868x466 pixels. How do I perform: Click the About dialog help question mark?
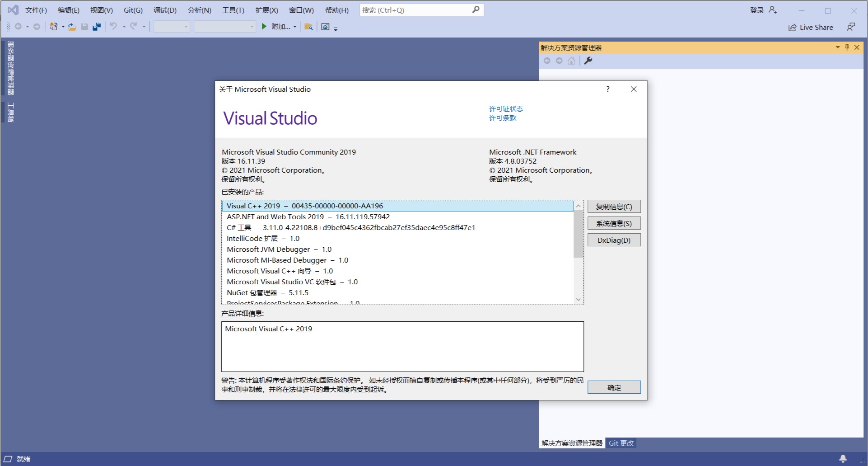coord(608,89)
